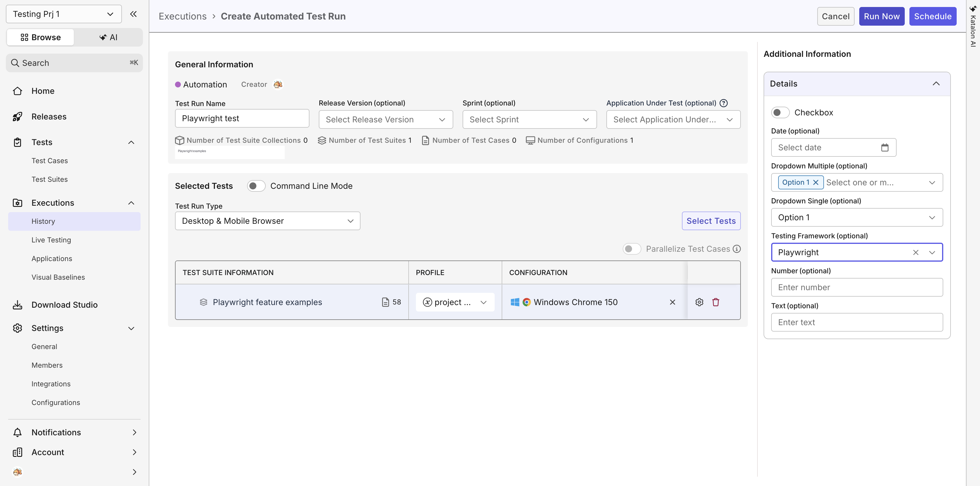
Task: Toggle Command Line Mode switch
Action: [x=256, y=186]
